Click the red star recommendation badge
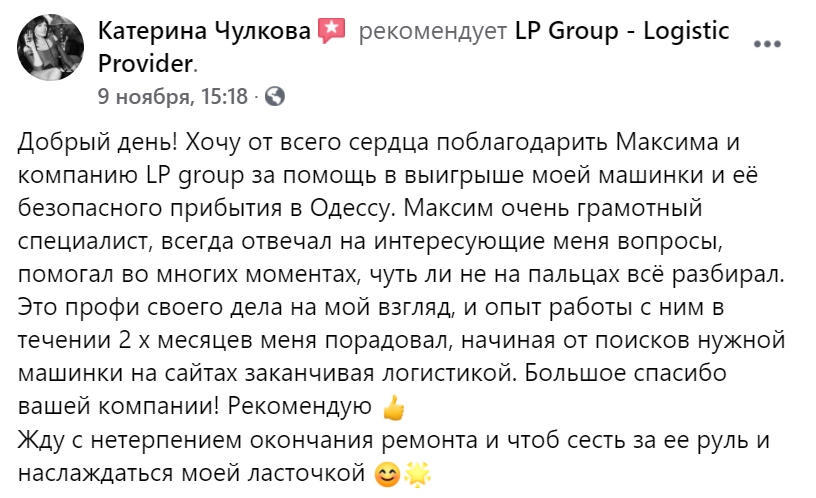 coord(331,32)
